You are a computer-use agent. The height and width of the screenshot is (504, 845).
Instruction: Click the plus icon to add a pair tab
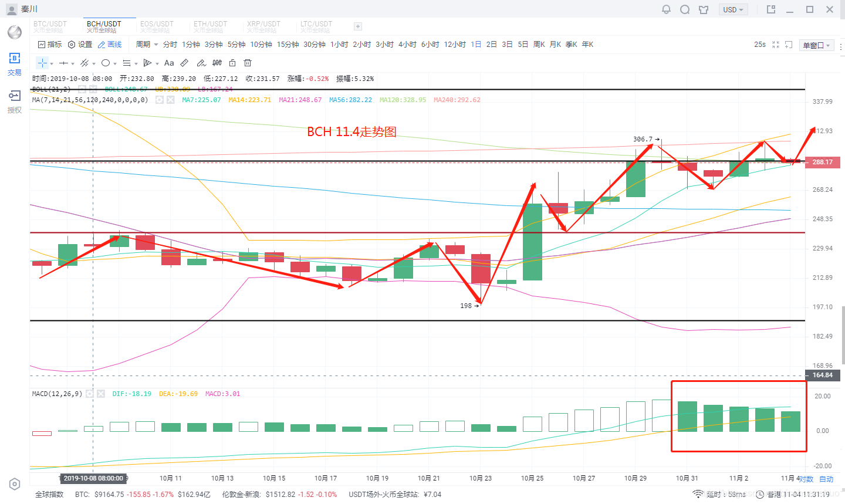click(358, 26)
